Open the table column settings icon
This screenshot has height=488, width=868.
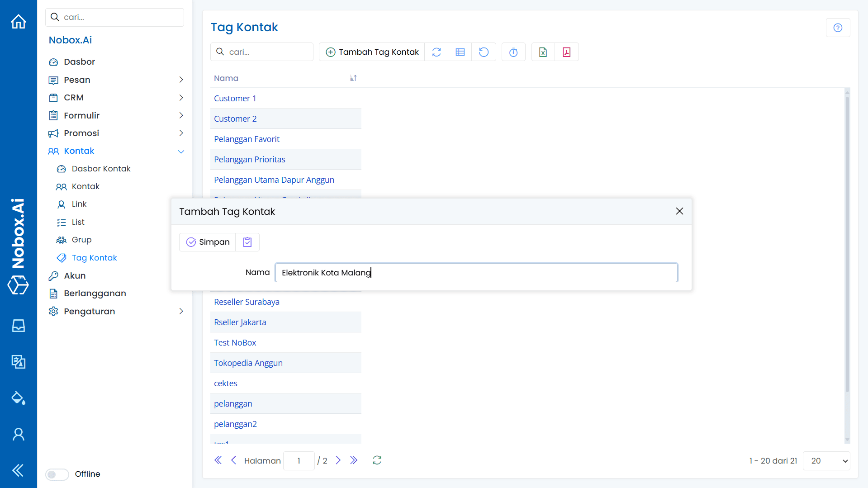click(x=460, y=52)
